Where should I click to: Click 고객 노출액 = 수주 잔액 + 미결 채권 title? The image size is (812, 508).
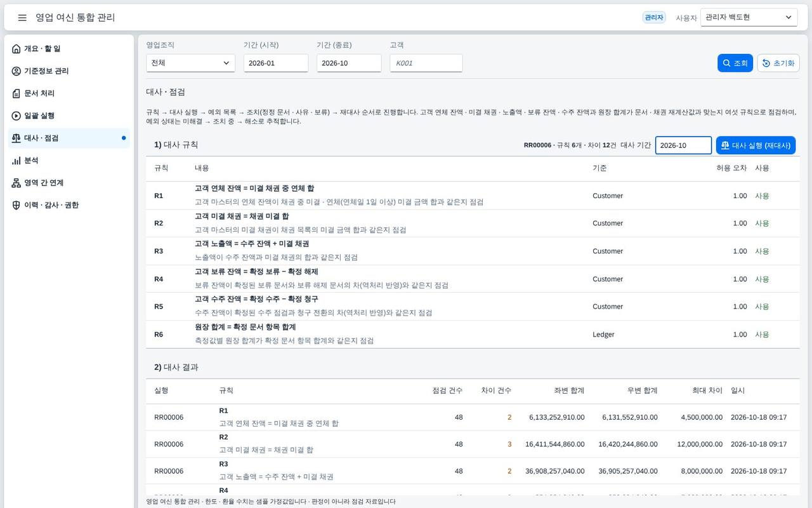click(252, 244)
